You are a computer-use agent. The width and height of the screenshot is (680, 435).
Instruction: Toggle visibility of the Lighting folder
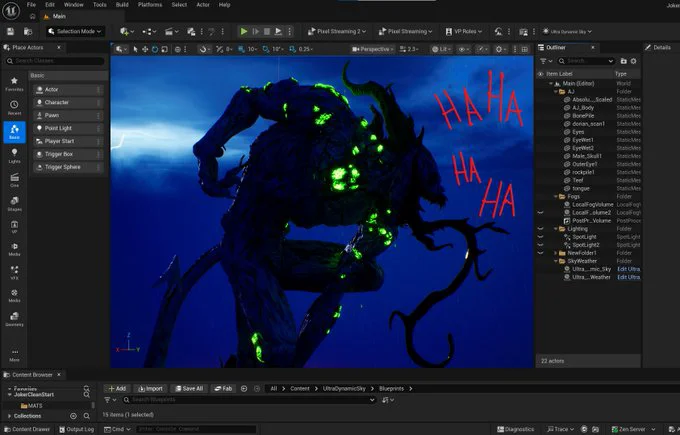click(x=540, y=229)
